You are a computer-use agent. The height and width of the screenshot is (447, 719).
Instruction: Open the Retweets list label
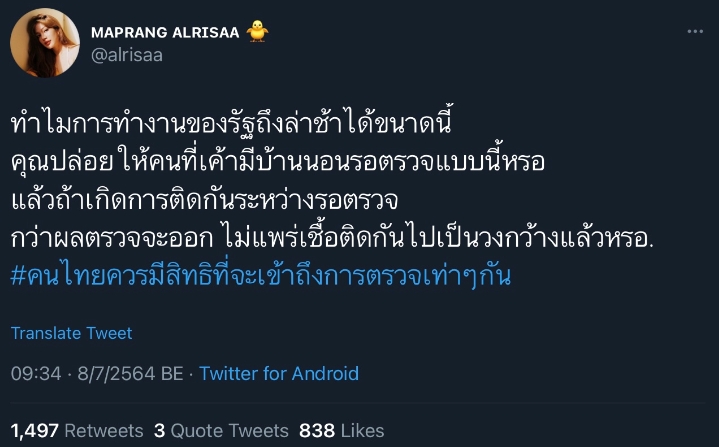(105, 430)
